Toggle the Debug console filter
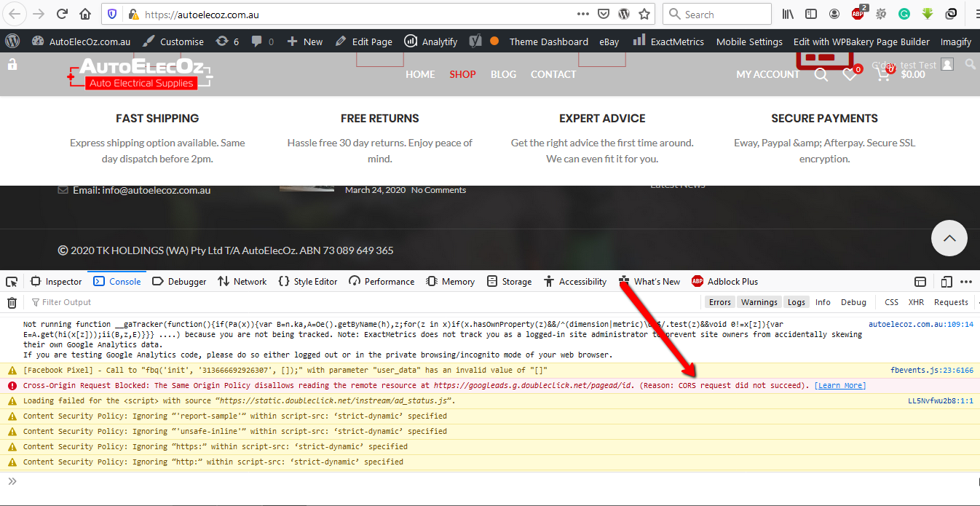The height and width of the screenshot is (506, 980). pos(854,302)
